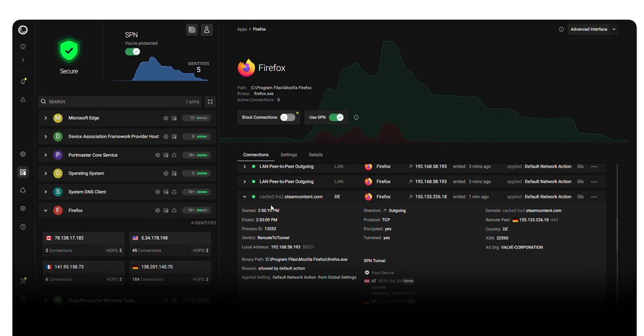Click Firefox in the breadcrumb
The width and height of the screenshot is (644, 336).
(259, 30)
